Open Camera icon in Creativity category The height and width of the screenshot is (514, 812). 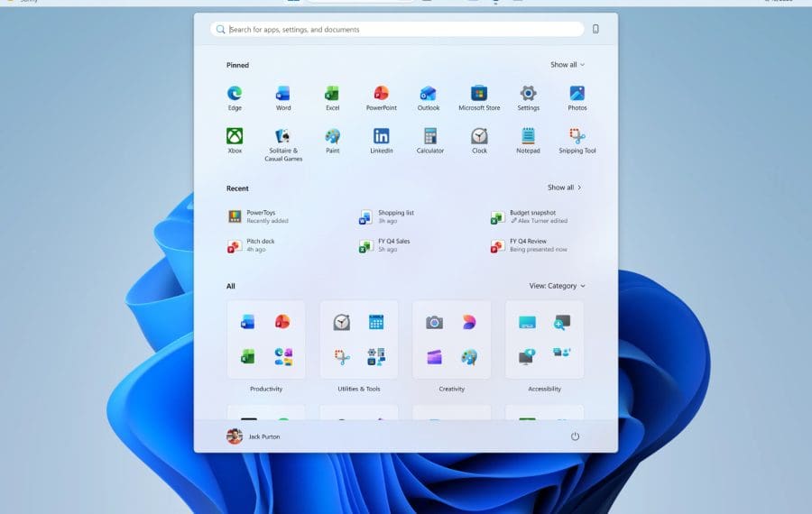434,323
